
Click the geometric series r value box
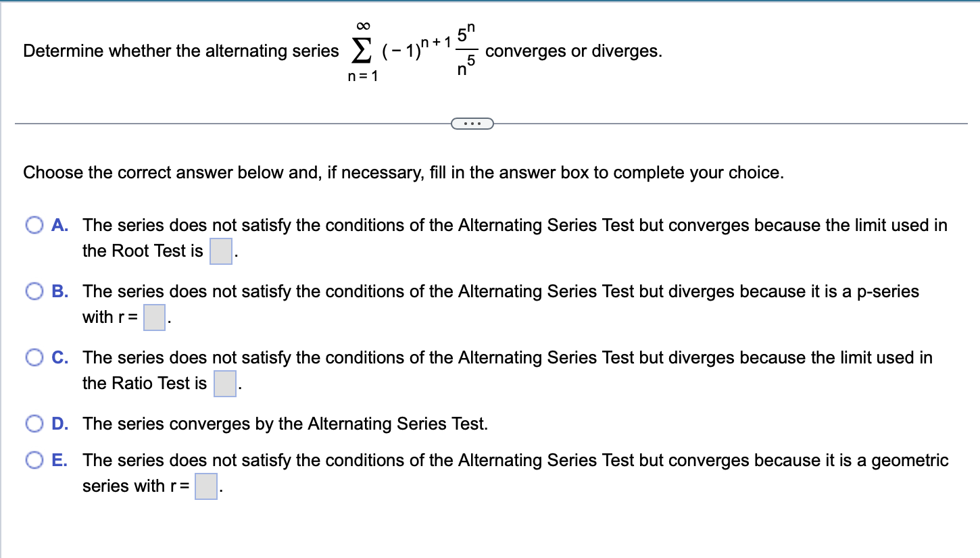coord(205,485)
